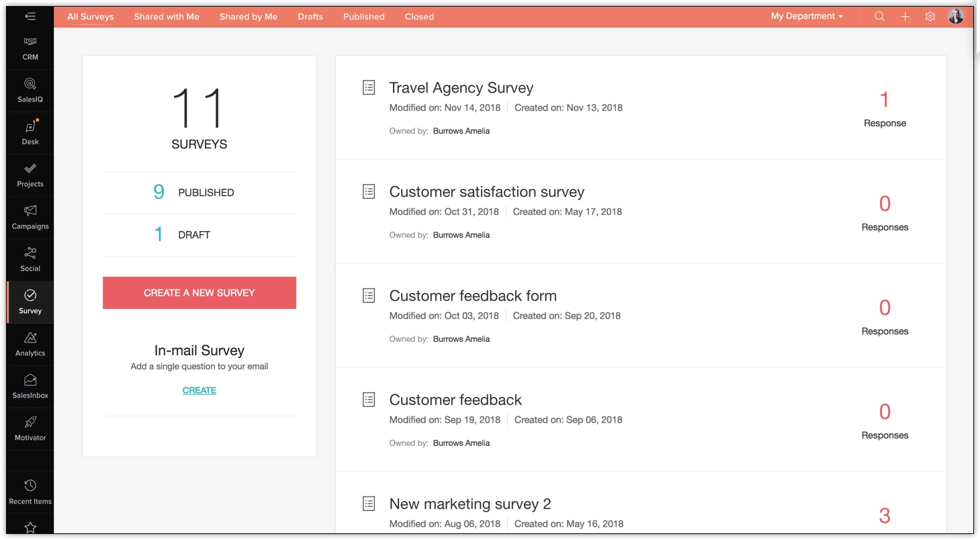
Task: Open the CRM module in sidebar
Action: (x=30, y=48)
